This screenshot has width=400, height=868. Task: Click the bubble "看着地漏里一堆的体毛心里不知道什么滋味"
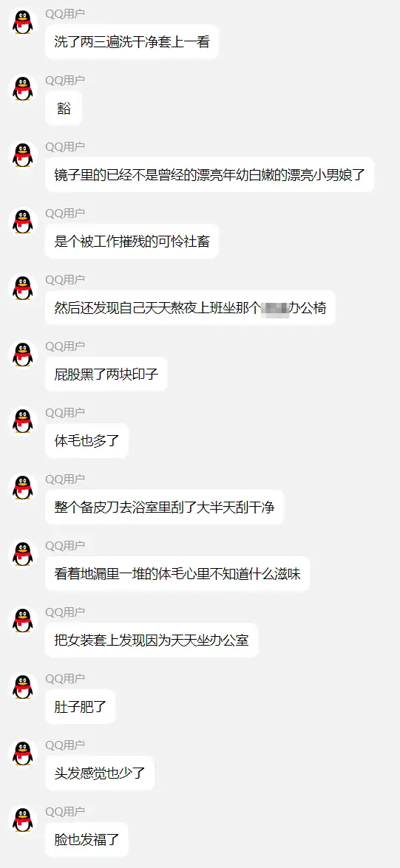click(177, 573)
